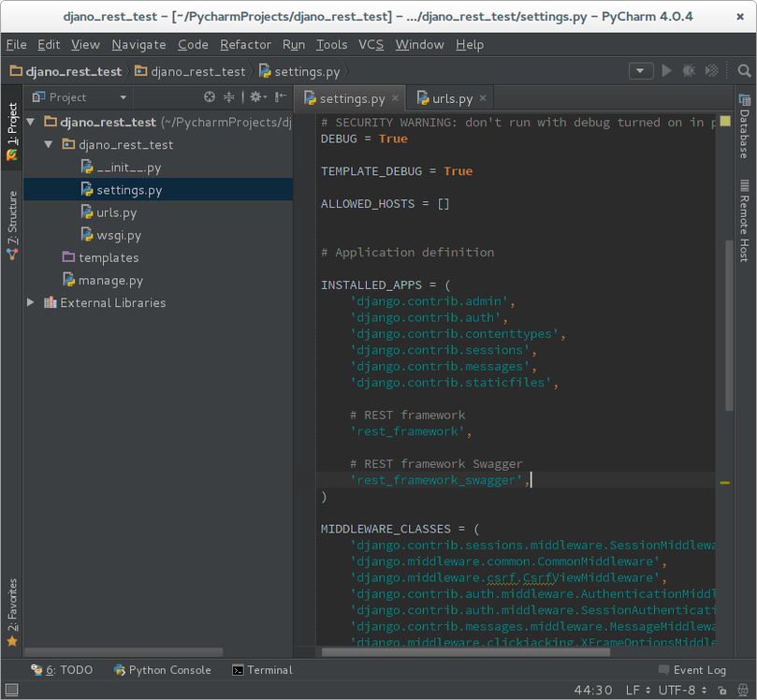757x700 pixels.
Task: Click the editor horizontal scrollbar thumb
Action: (466, 652)
